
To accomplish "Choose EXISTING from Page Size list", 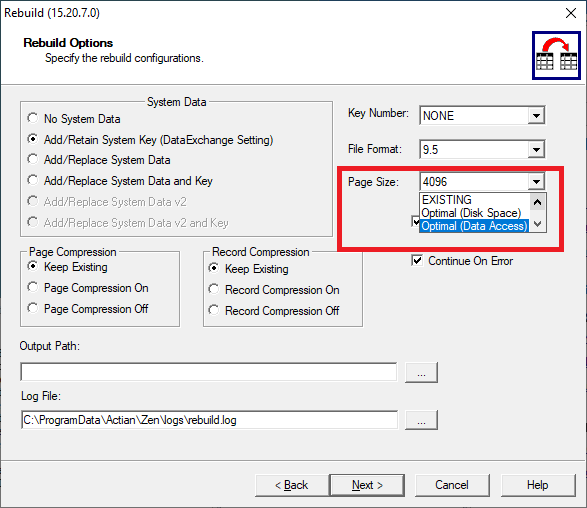I will (447, 200).
